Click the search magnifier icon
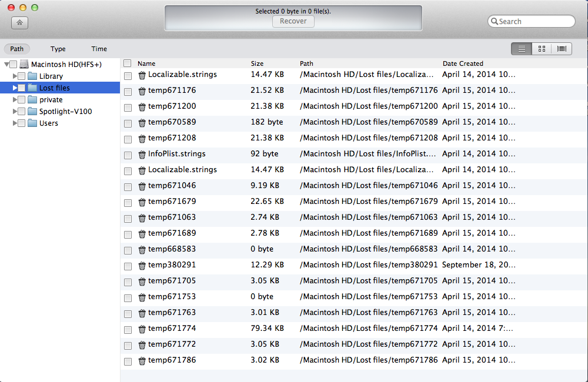The height and width of the screenshot is (382, 588). pyautogui.click(x=495, y=21)
